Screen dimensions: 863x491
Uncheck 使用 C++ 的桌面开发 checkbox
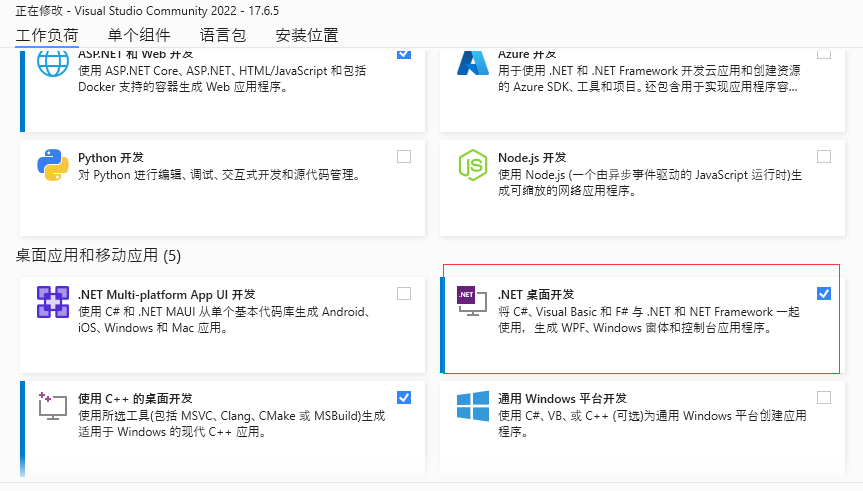tap(404, 397)
